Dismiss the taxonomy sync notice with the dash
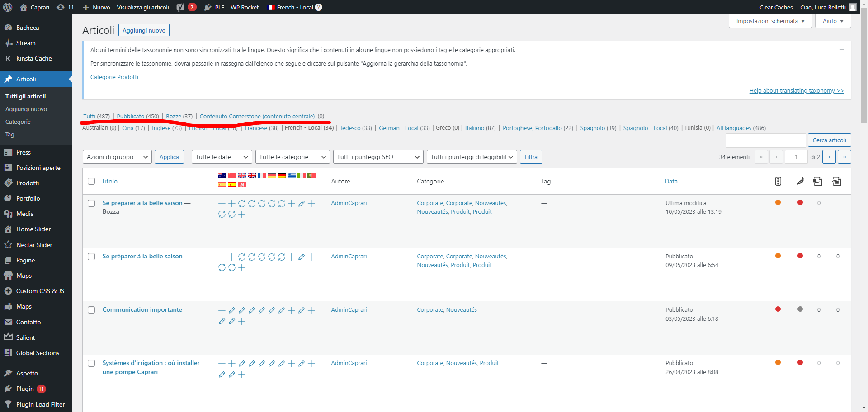The height and width of the screenshot is (412, 868). point(842,50)
